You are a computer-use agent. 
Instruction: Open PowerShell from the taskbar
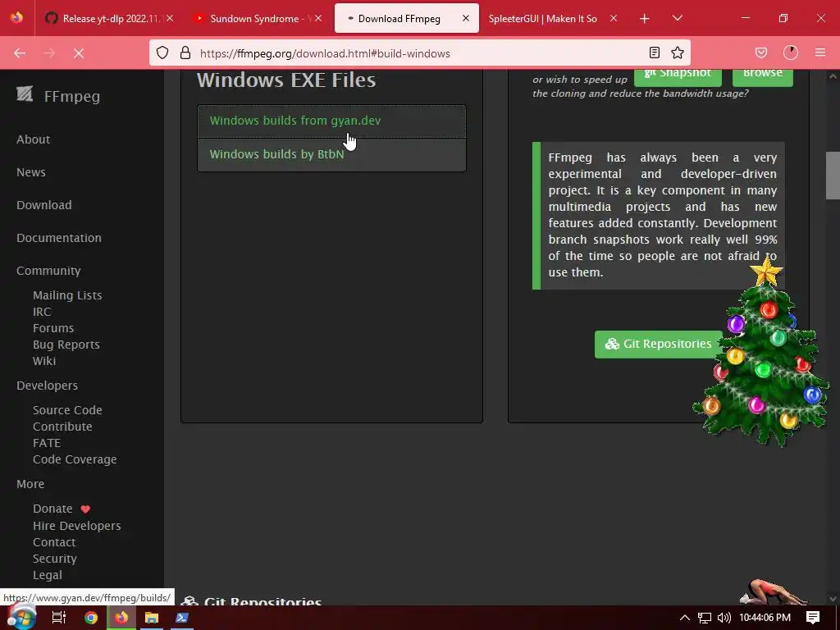pyautogui.click(x=182, y=618)
